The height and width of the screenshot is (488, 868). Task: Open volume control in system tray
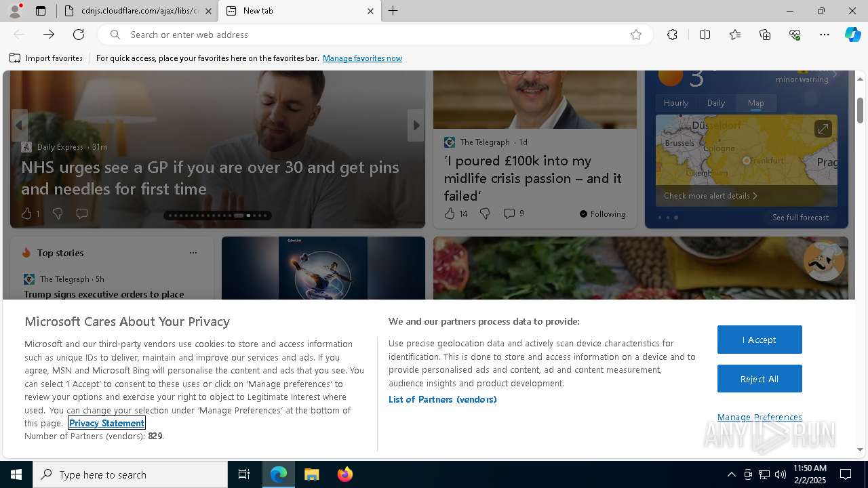[x=780, y=474]
